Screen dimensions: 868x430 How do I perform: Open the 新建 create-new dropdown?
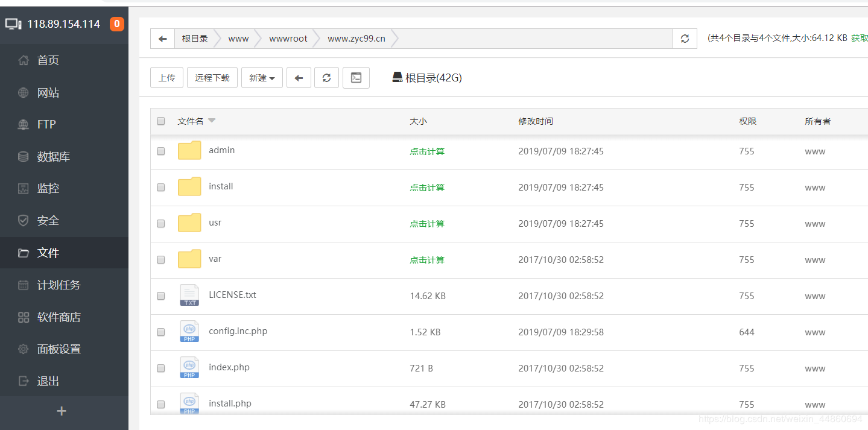pyautogui.click(x=262, y=78)
